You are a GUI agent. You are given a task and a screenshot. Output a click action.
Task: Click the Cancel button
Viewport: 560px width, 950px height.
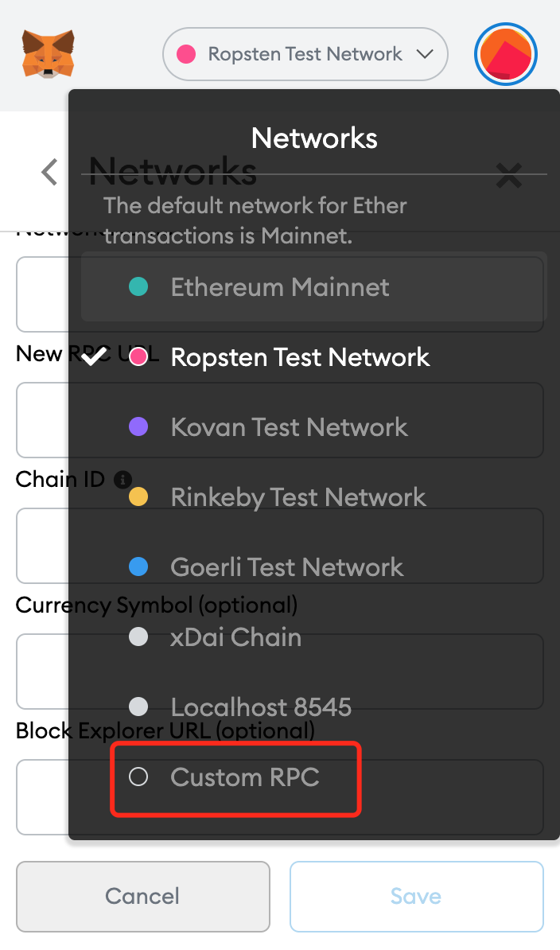tap(143, 896)
